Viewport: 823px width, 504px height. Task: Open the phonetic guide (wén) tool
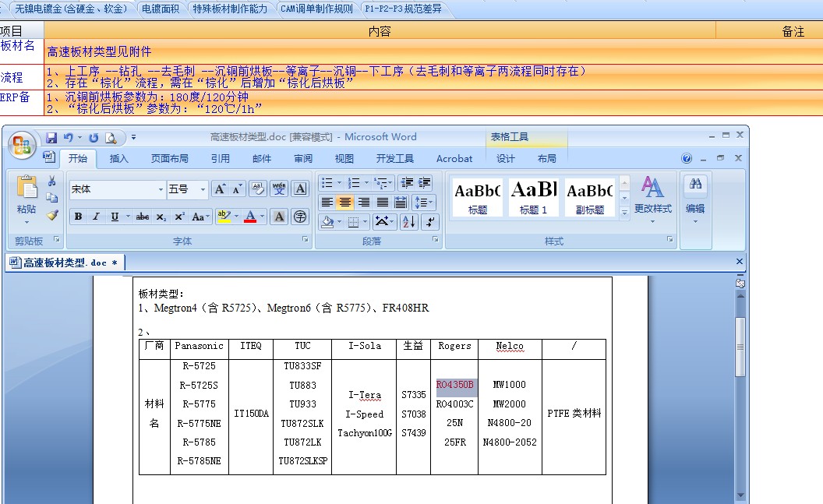click(x=279, y=189)
